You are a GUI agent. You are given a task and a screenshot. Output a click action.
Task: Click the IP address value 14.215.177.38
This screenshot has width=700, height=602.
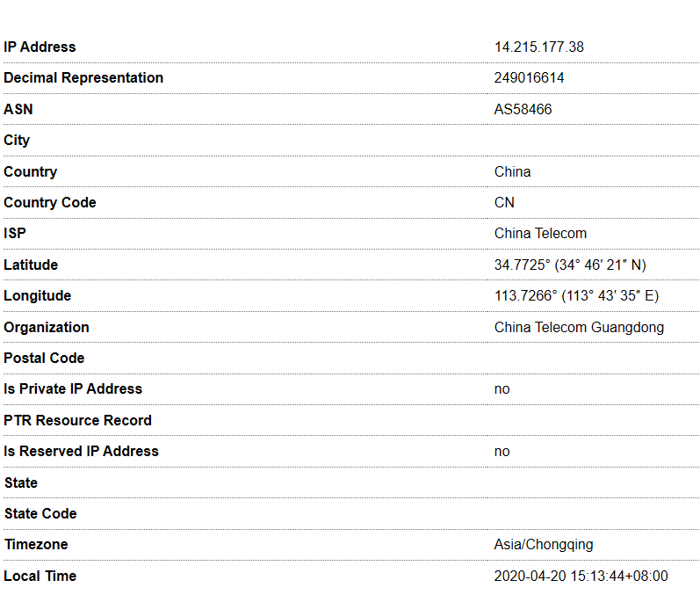coord(539,47)
